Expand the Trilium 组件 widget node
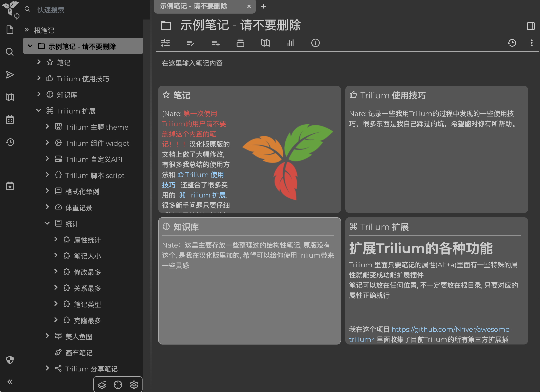540x392 pixels. point(47,142)
